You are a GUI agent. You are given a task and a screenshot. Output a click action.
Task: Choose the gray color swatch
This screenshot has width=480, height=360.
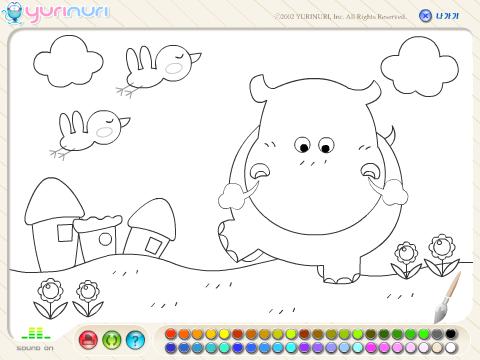[437, 333]
